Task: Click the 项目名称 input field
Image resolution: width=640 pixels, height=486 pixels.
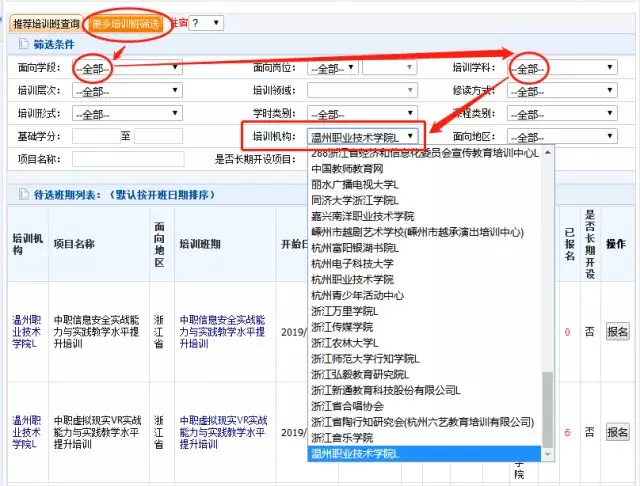Action: (x=128, y=159)
